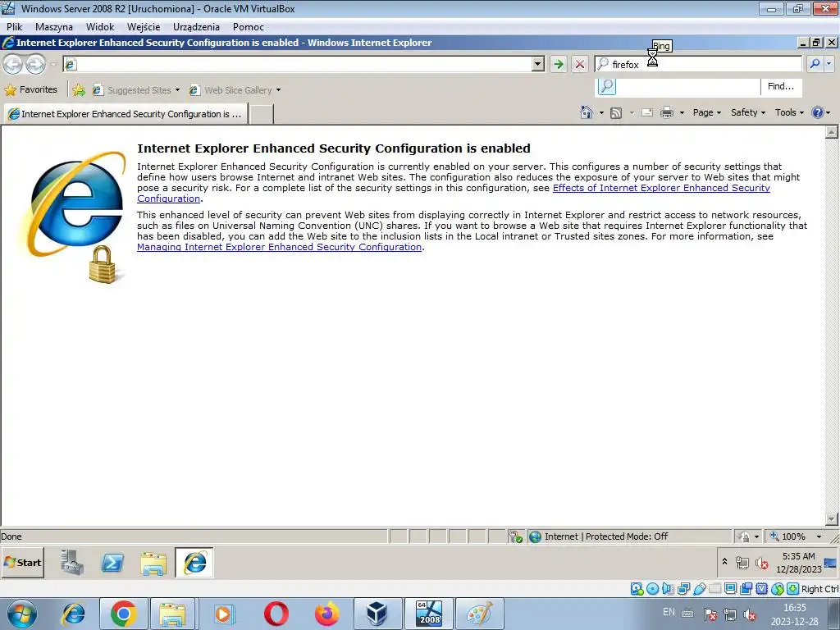Open Firefox from host taskbar
Screen dimensions: 840x630
tap(326, 614)
